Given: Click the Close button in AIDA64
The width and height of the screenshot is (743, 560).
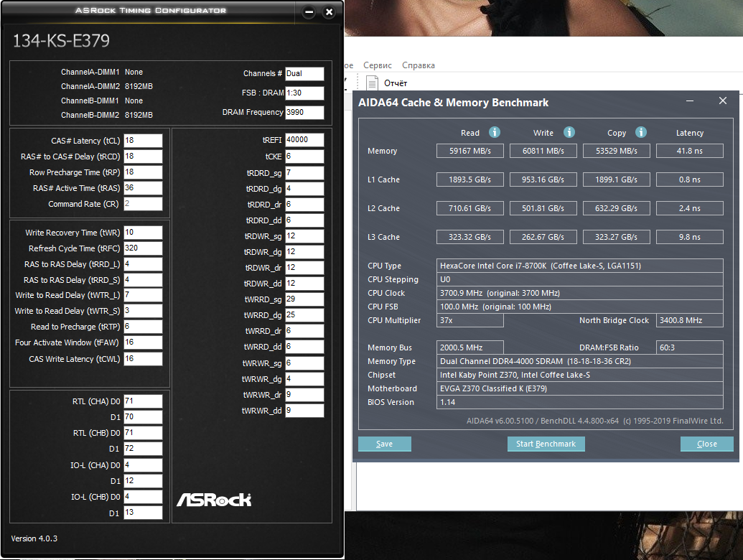Looking at the screenshot, I should (x=706, y=444).
